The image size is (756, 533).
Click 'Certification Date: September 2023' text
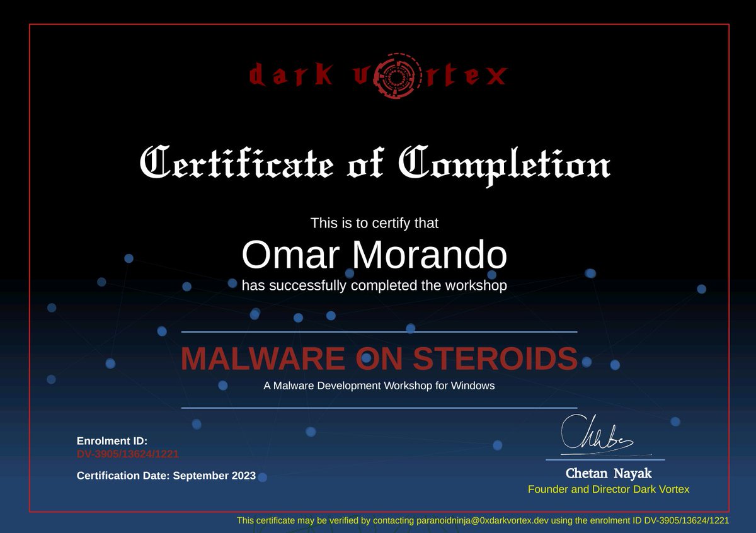(x=166, y=476)
